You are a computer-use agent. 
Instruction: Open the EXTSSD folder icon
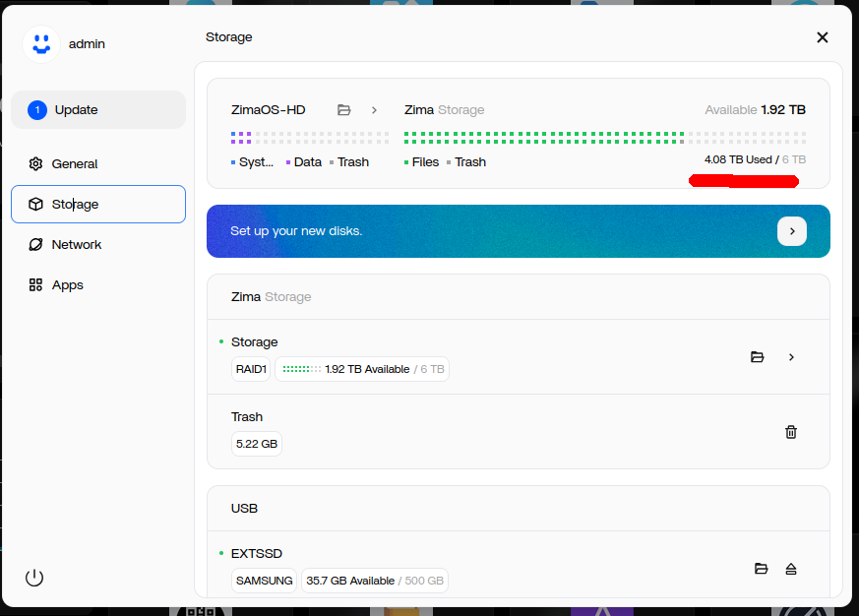(761, 569)
